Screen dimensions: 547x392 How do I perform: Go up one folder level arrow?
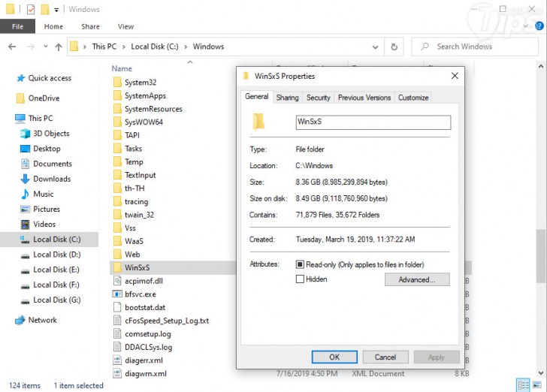coord(59,47)
